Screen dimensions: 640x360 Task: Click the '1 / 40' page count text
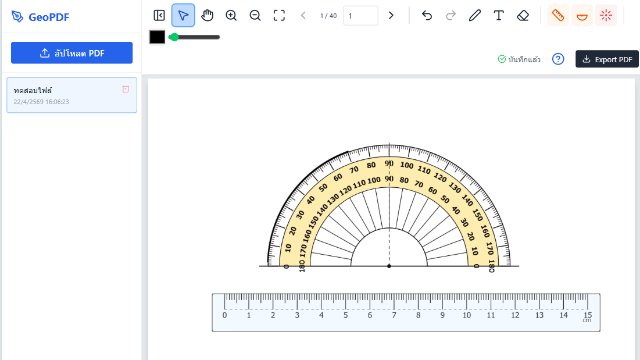[329, 16]
